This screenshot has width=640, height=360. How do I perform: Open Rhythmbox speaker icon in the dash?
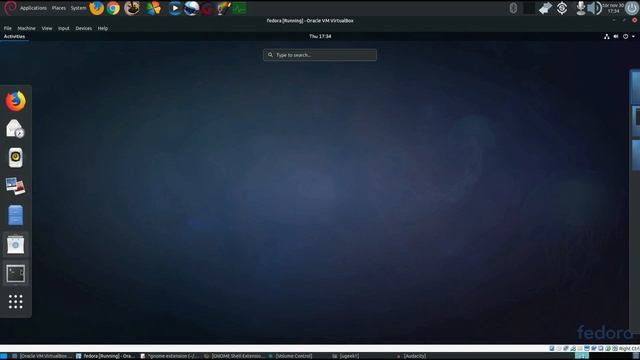[x=16, y=158]
